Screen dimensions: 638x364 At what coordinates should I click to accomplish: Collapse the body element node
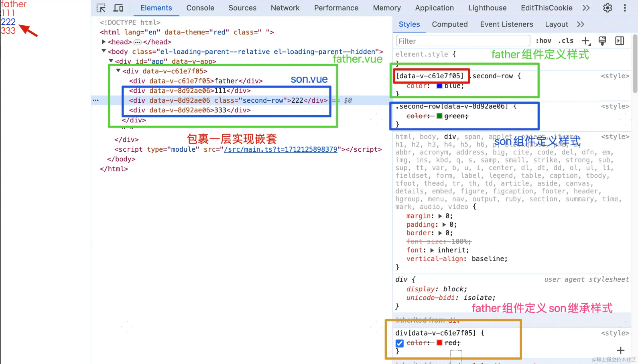(104, 51)
